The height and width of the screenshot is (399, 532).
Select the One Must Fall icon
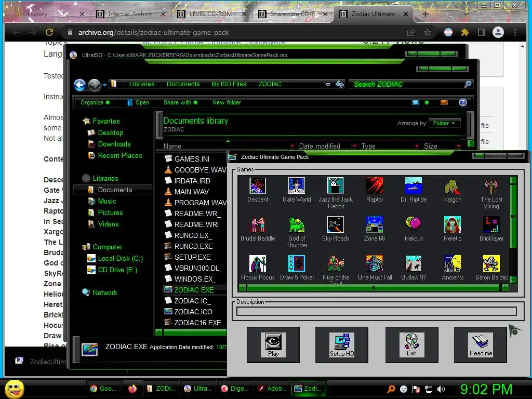coord(375,263)
